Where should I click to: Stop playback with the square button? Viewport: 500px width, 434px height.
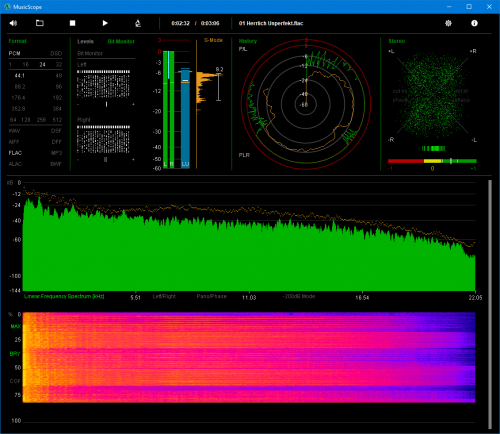coord(72,23)
